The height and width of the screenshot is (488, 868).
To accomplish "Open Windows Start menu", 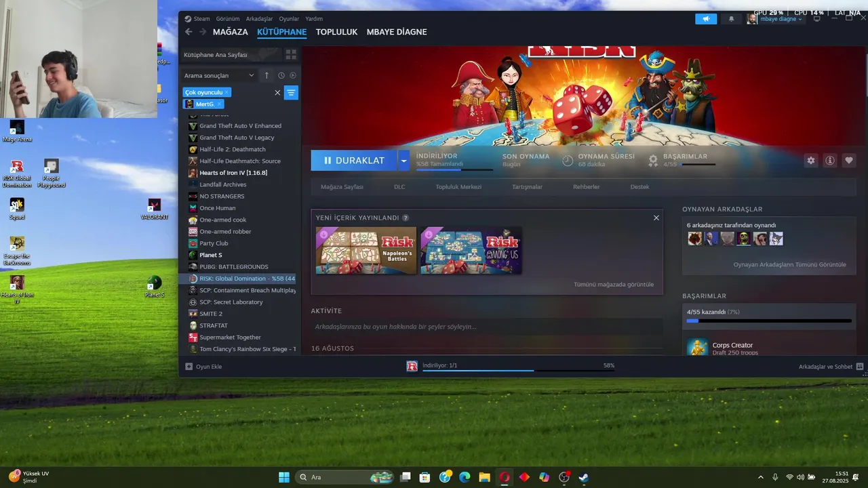I will pyautogui.click(x=284, y=477).
